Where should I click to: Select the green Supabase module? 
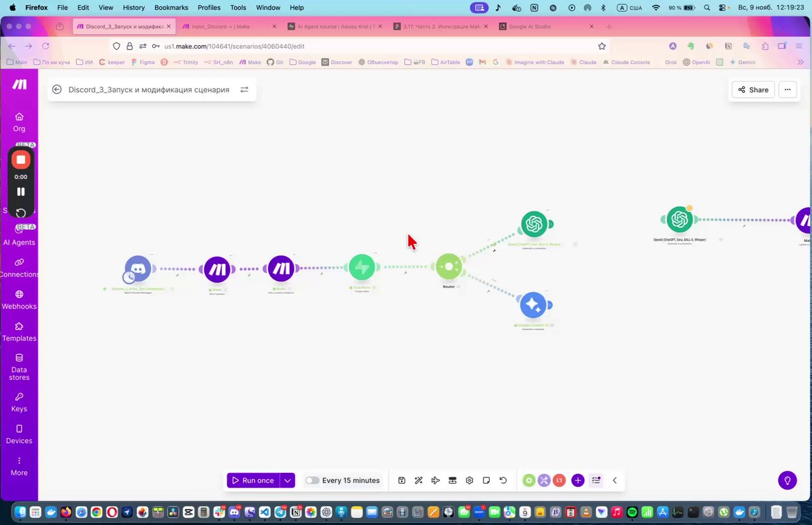(x=362, y=267)
